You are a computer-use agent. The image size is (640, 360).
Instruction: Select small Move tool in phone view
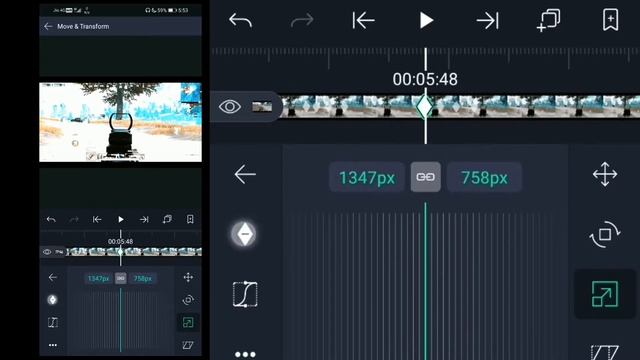[x=188, y=278]
